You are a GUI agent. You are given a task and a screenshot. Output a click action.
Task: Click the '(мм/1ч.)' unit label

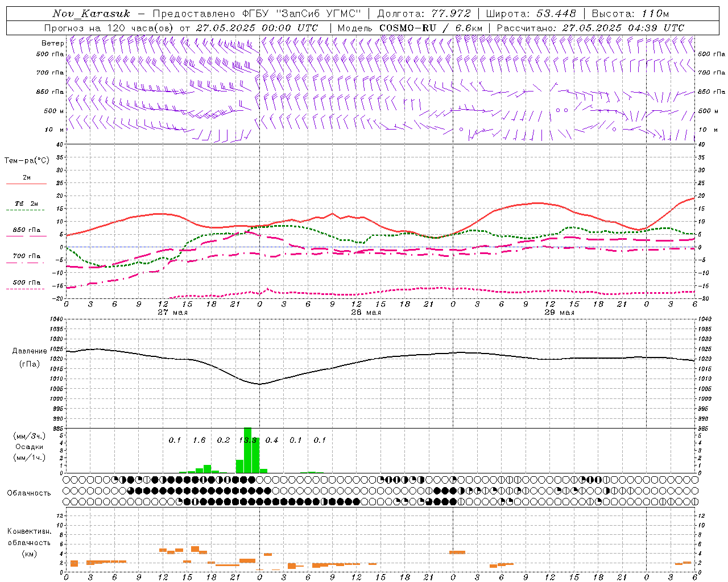(29, 458)
